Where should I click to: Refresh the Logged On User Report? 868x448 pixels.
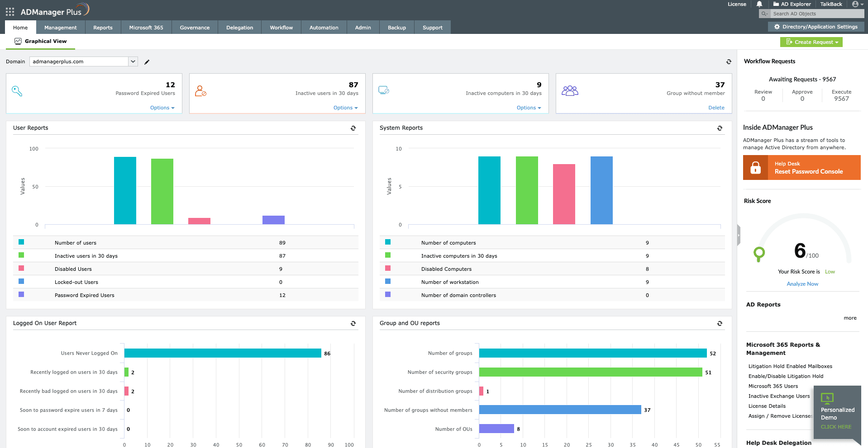(353, 324)
